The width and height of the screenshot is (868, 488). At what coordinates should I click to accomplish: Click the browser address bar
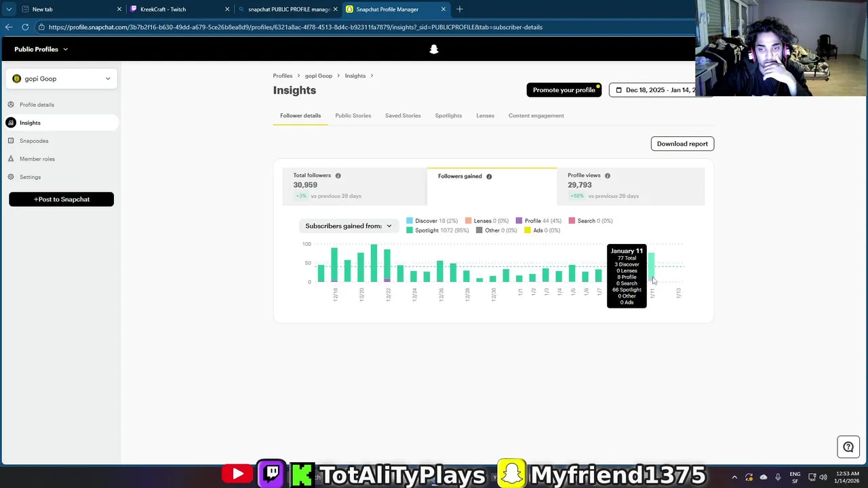coord(366,27)
